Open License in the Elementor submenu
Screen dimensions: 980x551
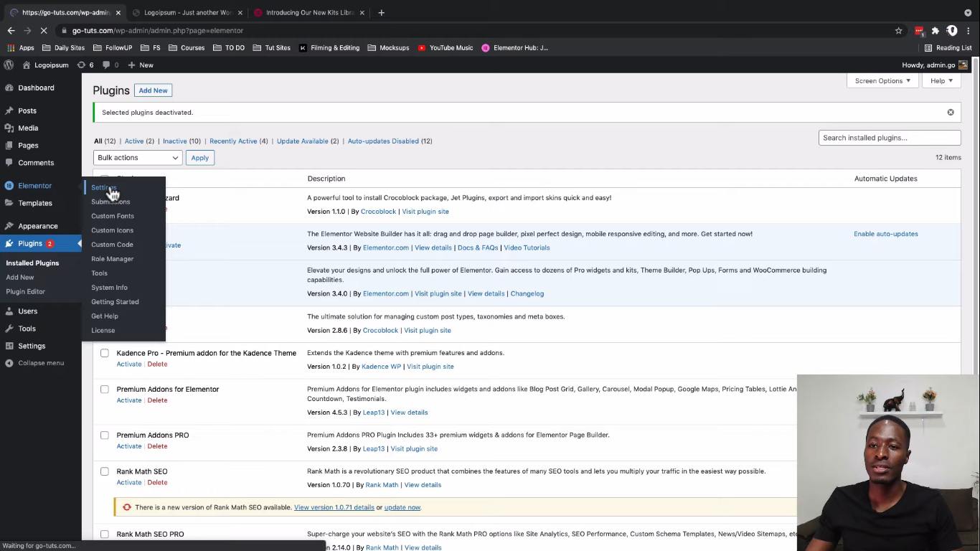[103, 331]
